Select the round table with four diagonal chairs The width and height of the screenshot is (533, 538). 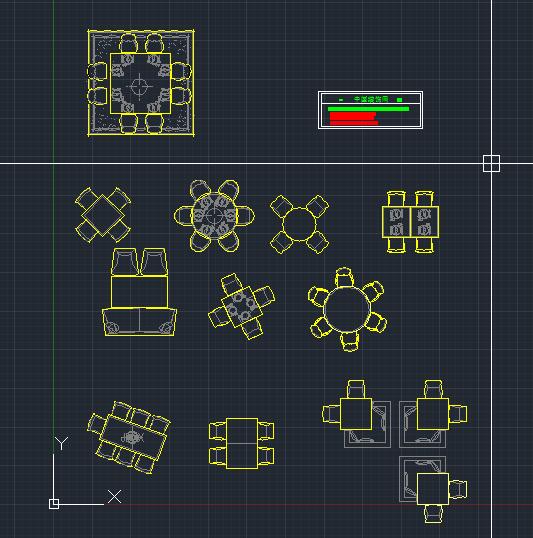[x=299, y=224]
